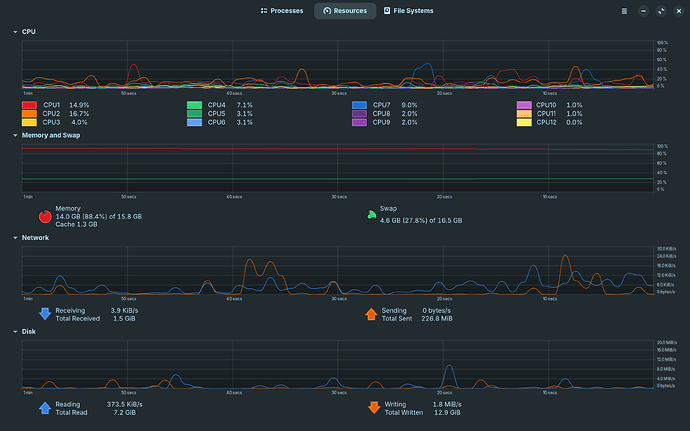Click the CPU12 0.0% usage value
The width and height of the screenshot is (690, 431).
click(x=574, y=122)
